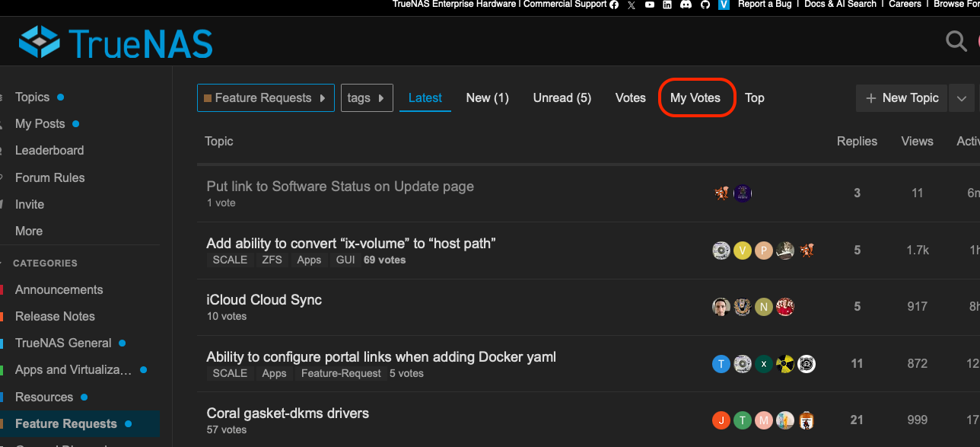Open the blue Vimeo V icon
Screen dimensions: 980x447
tap(724, 5)
